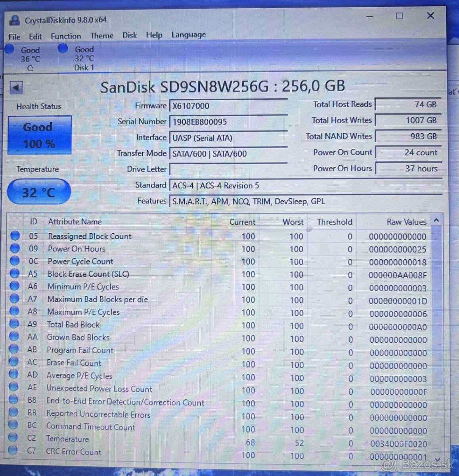Click raw value 000000AA008F
Screen dimensions: 459x476
[x=398, y=275]
